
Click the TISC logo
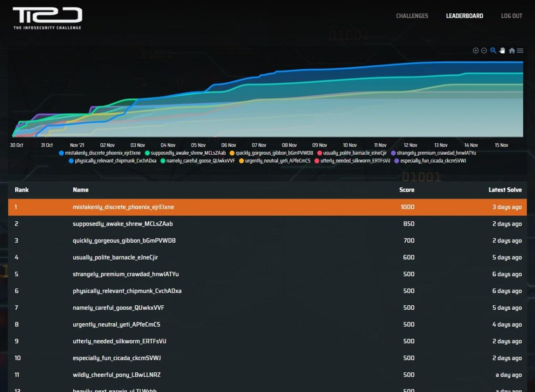47,18
